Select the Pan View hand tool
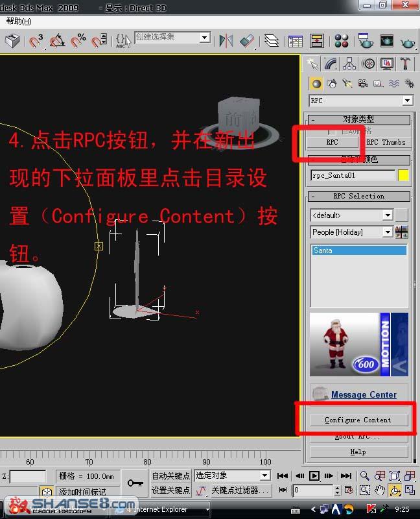This screenshot has height=519, width=420. pyautogui.click(x=380, y=490)
